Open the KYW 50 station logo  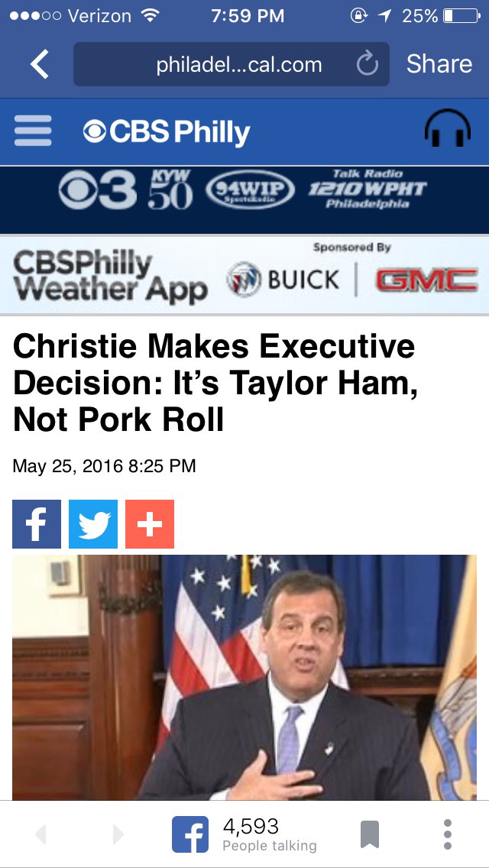[x=170, y=189]
